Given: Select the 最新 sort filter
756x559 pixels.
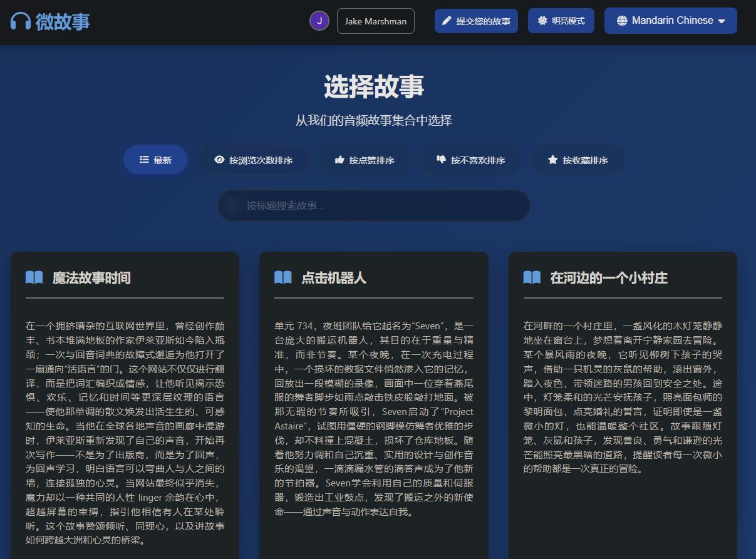Looking at the screenshot, I should pos(155,160).
